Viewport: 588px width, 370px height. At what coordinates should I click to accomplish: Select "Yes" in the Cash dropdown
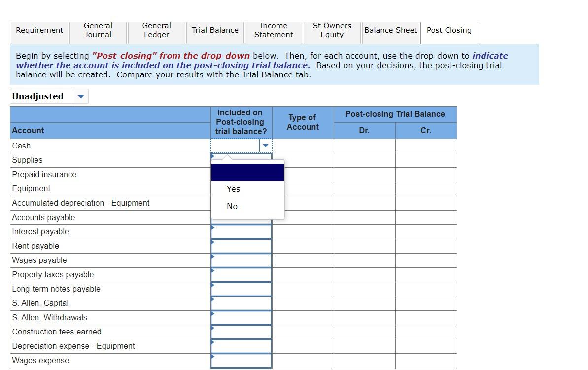coord(233,188)
